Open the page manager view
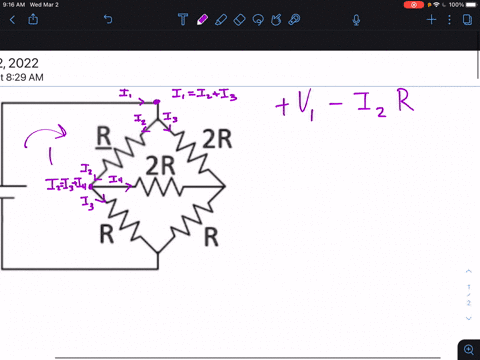Image resolution: width=480 pixels, height=360 pixels. pyautogui.click(x=467, y=20)
